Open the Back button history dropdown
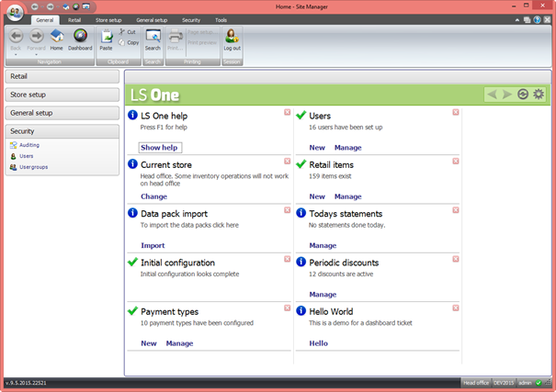This screenshot has width=556, height=392. tap(16, 54)
